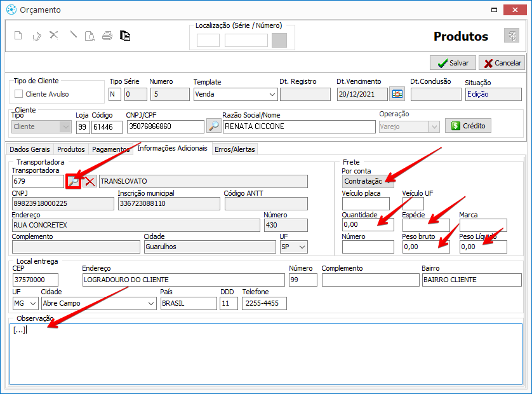This screenshot has width=532, height=394.
Task: Click the País BRASIL field
Action: coord(189,303)
